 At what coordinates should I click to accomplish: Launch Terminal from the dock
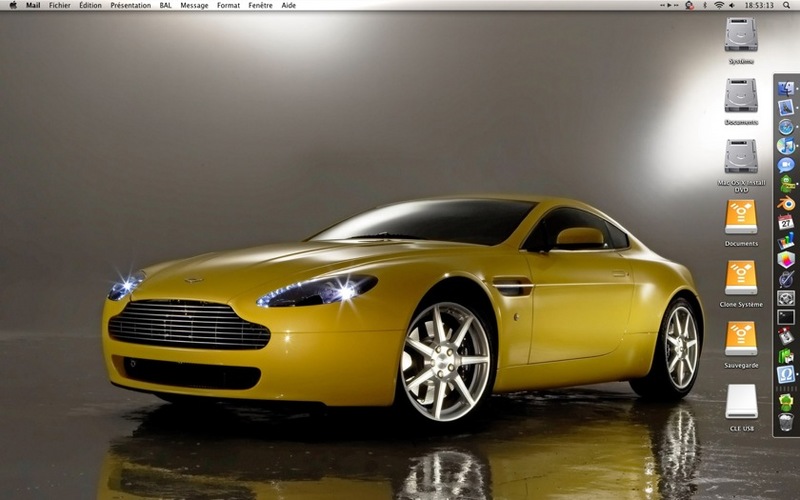pos(786,317)
